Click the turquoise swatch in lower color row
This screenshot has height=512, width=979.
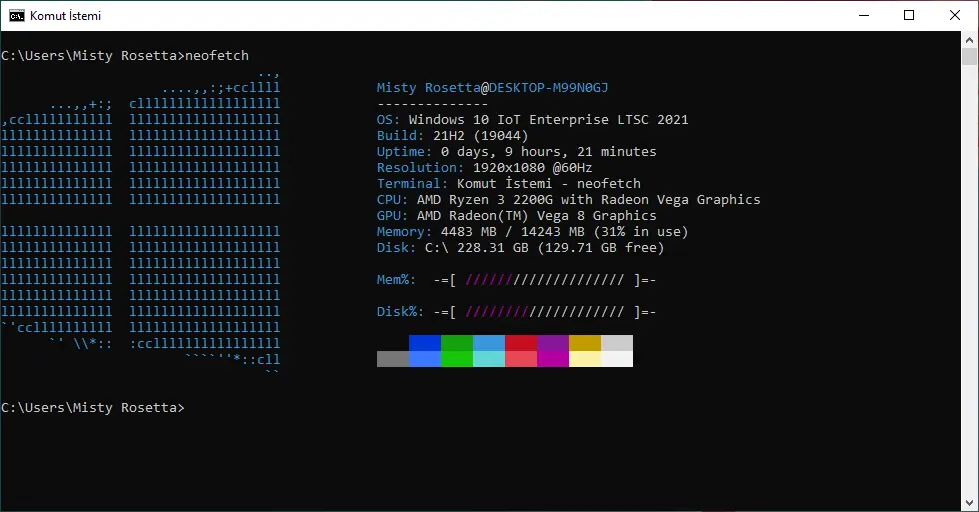pyautogui.click(x=489, y=359)
